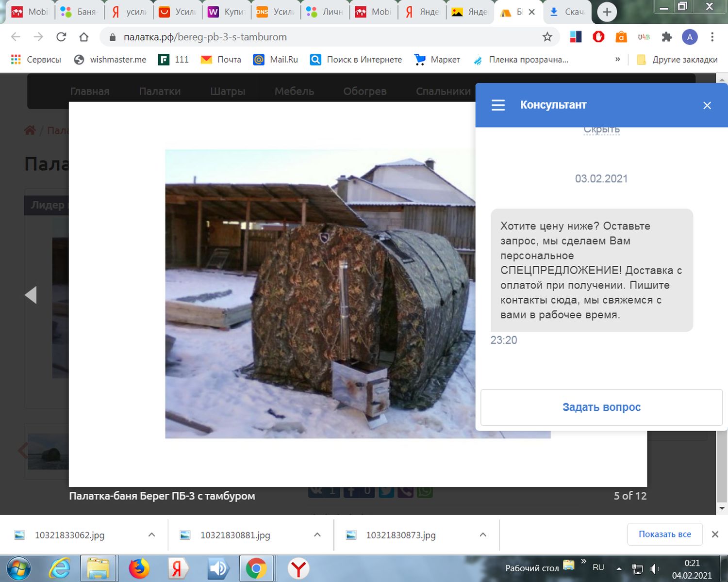Open Firefox from the taskbar
This screenshot has height=582, width=728.
139,568
